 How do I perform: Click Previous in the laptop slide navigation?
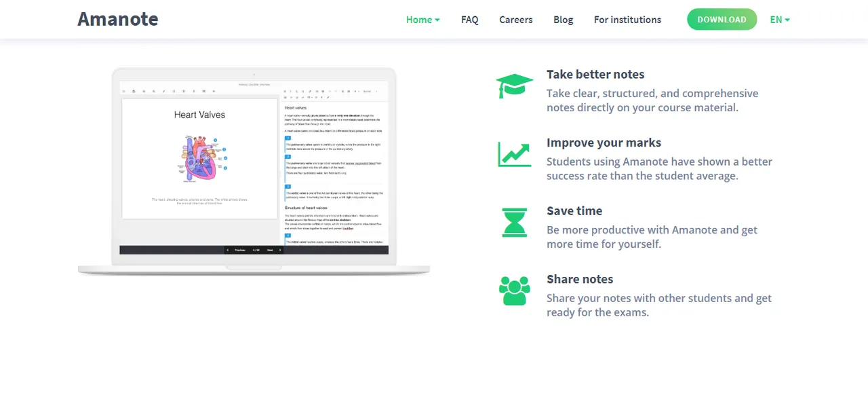tap(239, 250)
